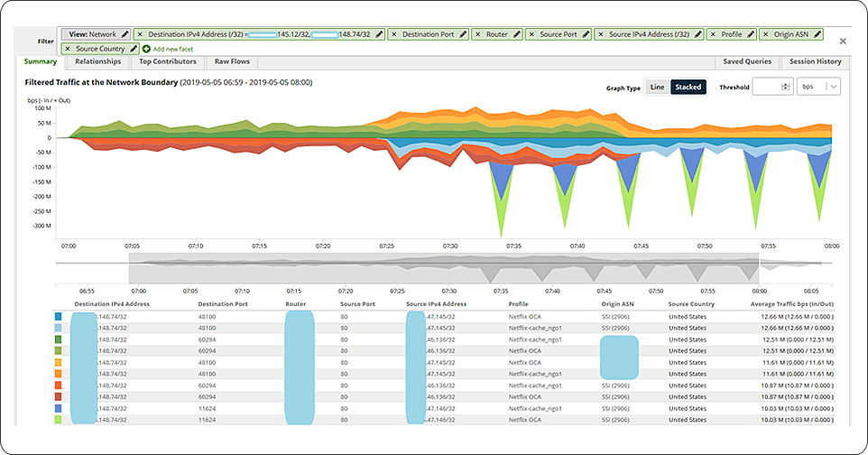Click the olive green swatch in fourth row
868x455 pixels.
[x=58, y=351]
